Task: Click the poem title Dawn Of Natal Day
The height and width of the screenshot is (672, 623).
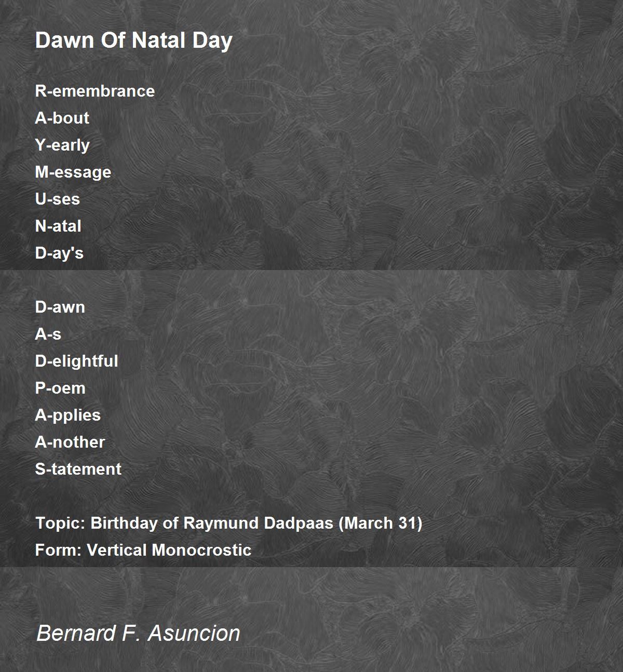Action: 134,41
